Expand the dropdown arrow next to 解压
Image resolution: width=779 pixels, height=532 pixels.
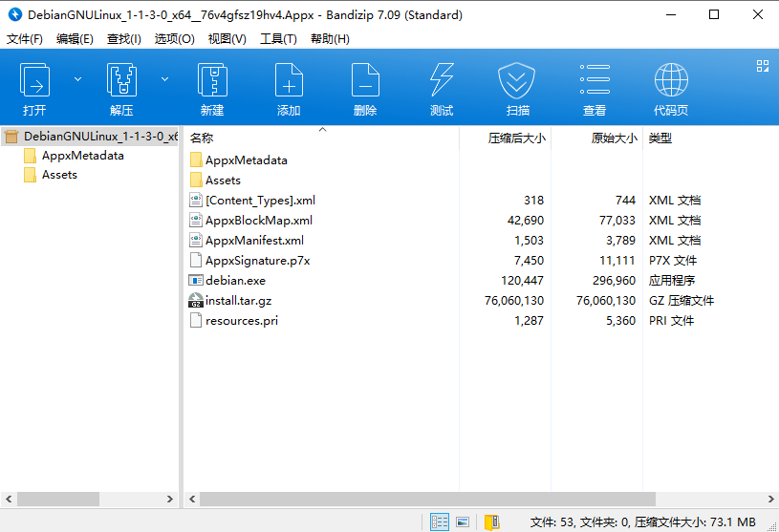(165, 79)
